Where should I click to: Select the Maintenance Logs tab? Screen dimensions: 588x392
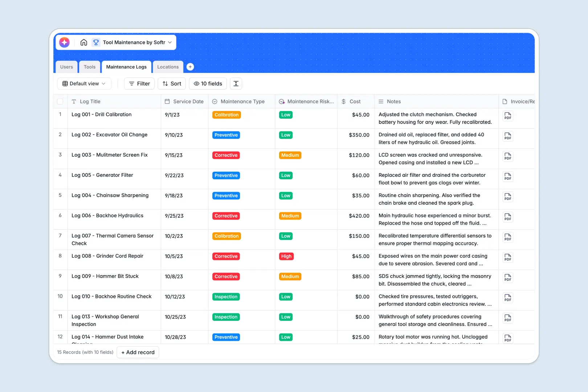tap(126, 67)
